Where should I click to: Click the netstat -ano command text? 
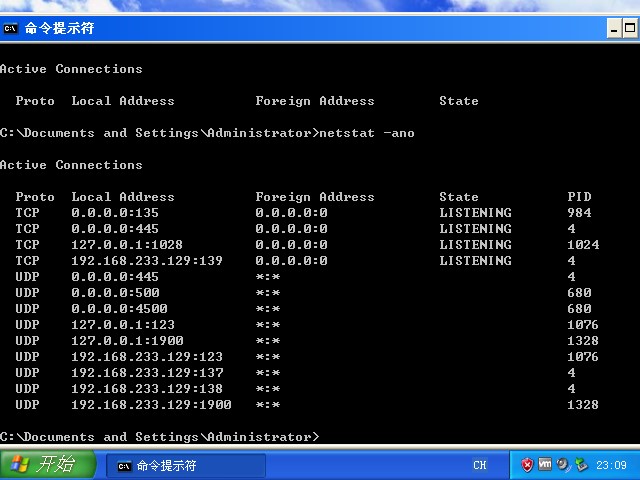click(367, 133)
